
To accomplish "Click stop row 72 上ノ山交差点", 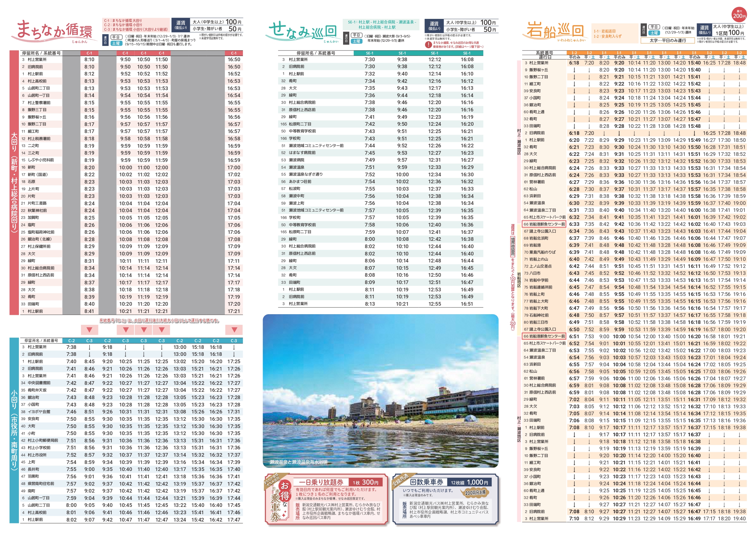I will tap(634, 266).
